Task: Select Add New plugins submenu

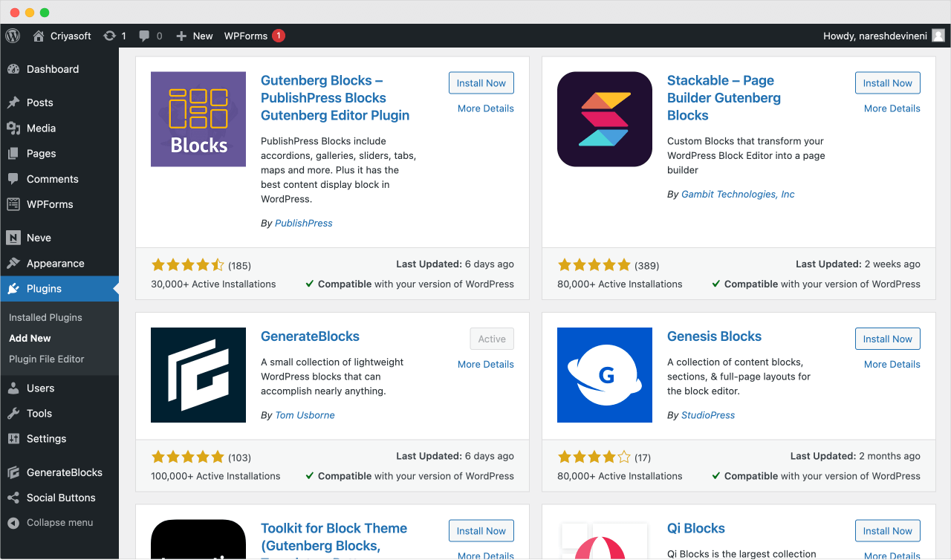Action: [30, 338]
